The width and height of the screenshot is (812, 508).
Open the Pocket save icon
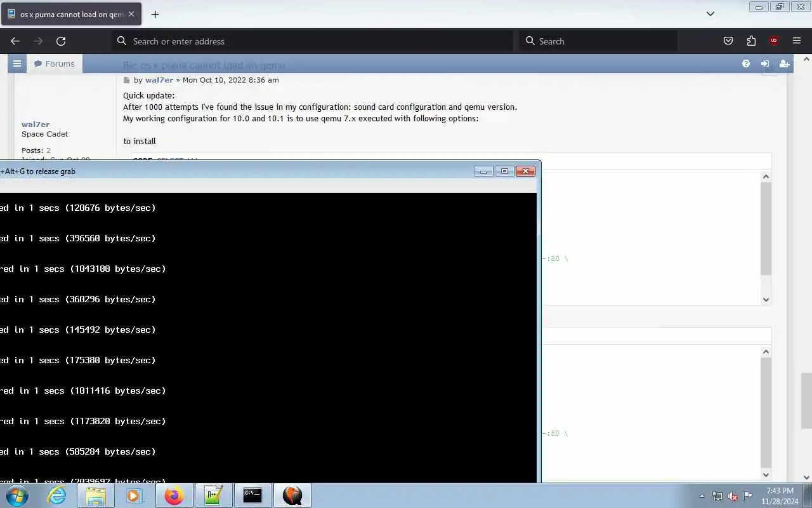click(728, 41)
